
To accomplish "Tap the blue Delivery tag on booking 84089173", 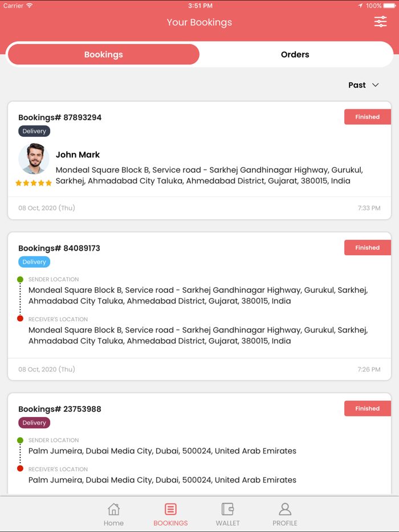I will tap(34, 262).
